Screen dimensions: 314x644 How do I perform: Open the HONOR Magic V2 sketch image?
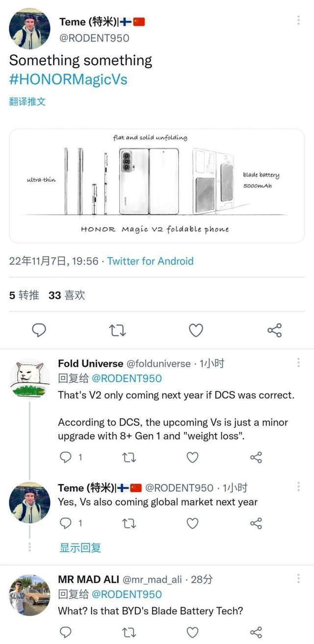(x=157, y=186)
